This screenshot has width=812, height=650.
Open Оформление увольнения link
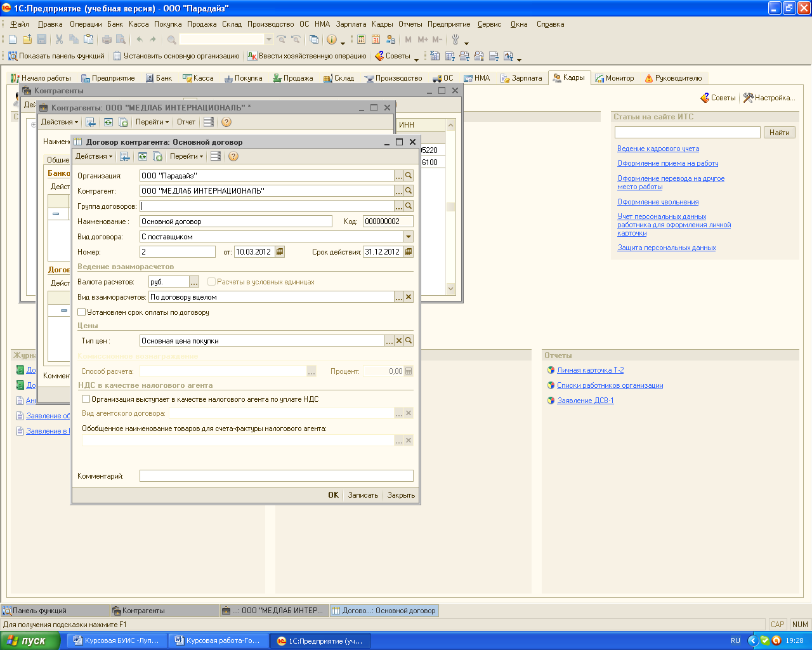coord(658,202)
